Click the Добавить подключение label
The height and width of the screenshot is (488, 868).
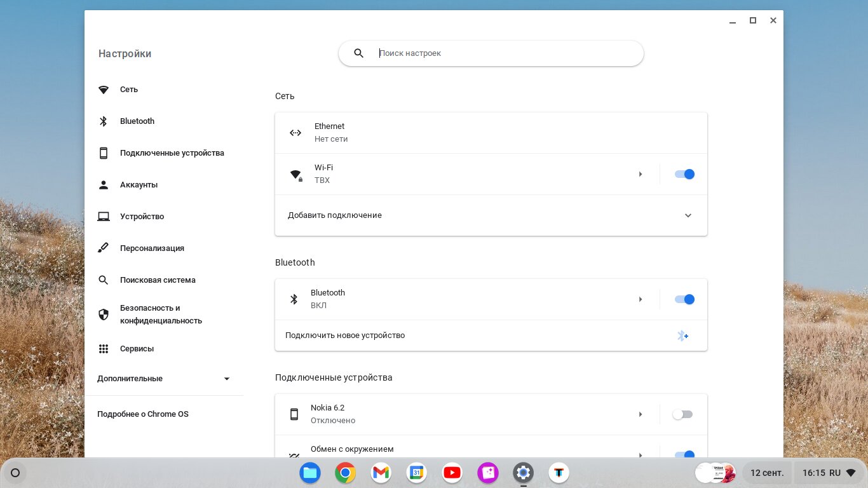[335, 215]
